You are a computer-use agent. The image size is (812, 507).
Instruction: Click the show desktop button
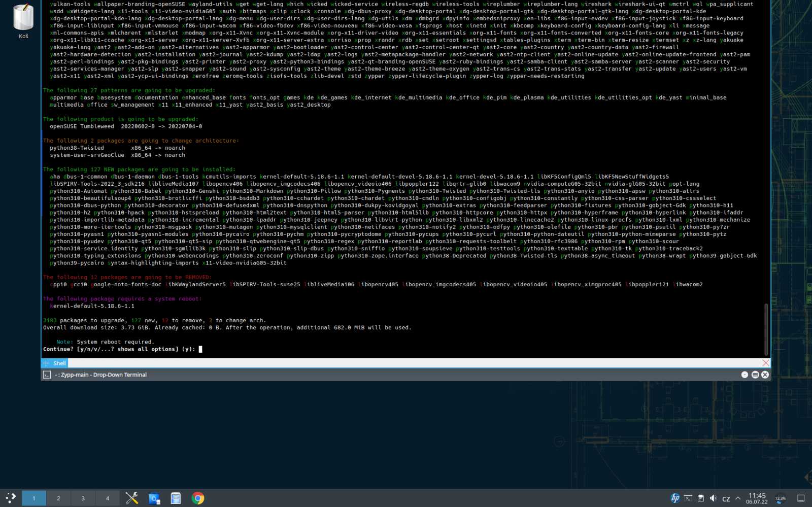pyautogui.click(x=801, y=498)
